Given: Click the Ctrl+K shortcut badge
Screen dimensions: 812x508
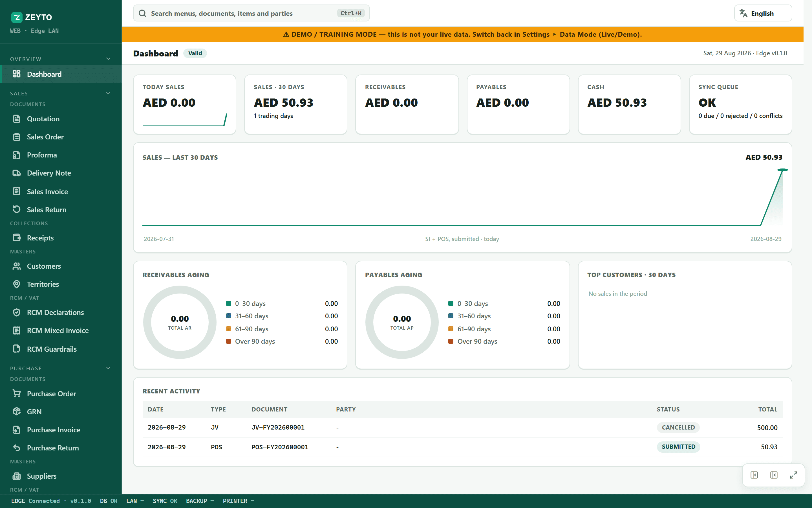Looking at the screenshot, I should click(x=351, y=14).
